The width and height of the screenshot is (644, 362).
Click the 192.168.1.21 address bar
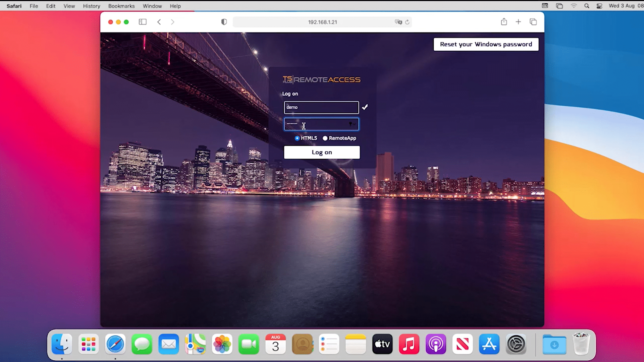(322, 22)
